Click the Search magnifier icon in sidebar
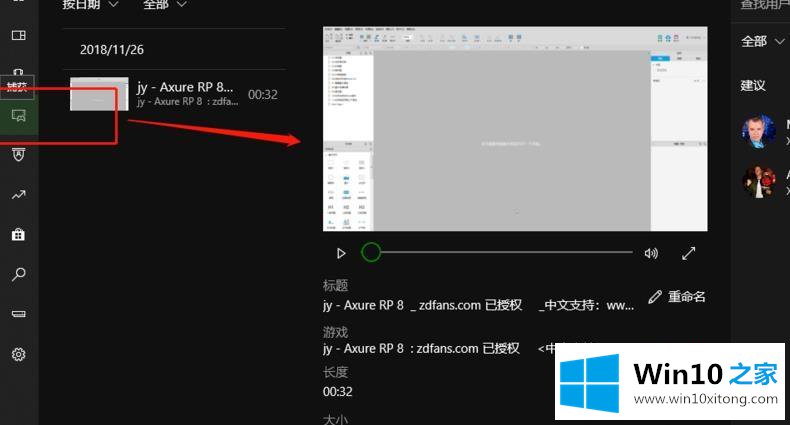Viewport: 790px width, 425px height. 19,274
